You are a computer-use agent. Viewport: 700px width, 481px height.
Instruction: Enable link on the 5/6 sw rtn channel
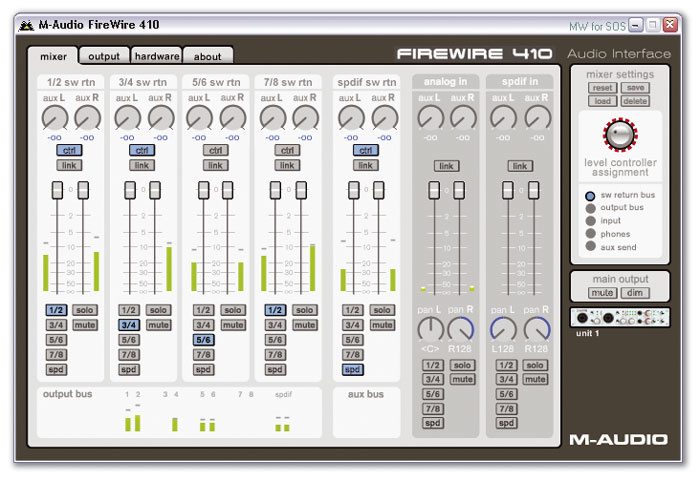click(x=215, y=165)
